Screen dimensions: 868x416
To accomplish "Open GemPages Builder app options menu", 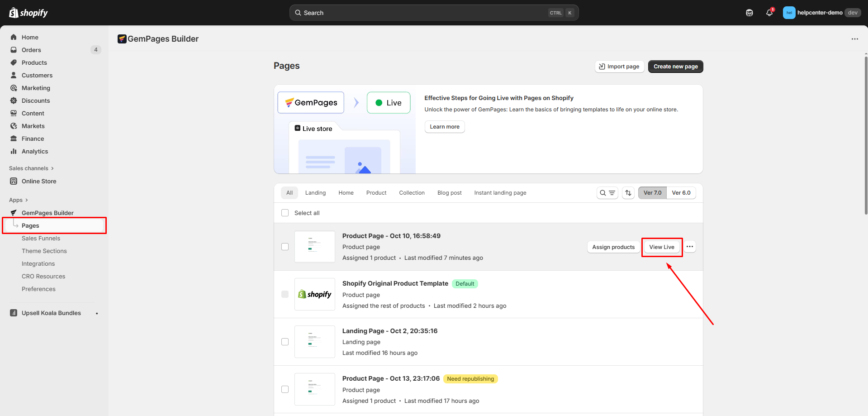I will [x=854, y=39].
